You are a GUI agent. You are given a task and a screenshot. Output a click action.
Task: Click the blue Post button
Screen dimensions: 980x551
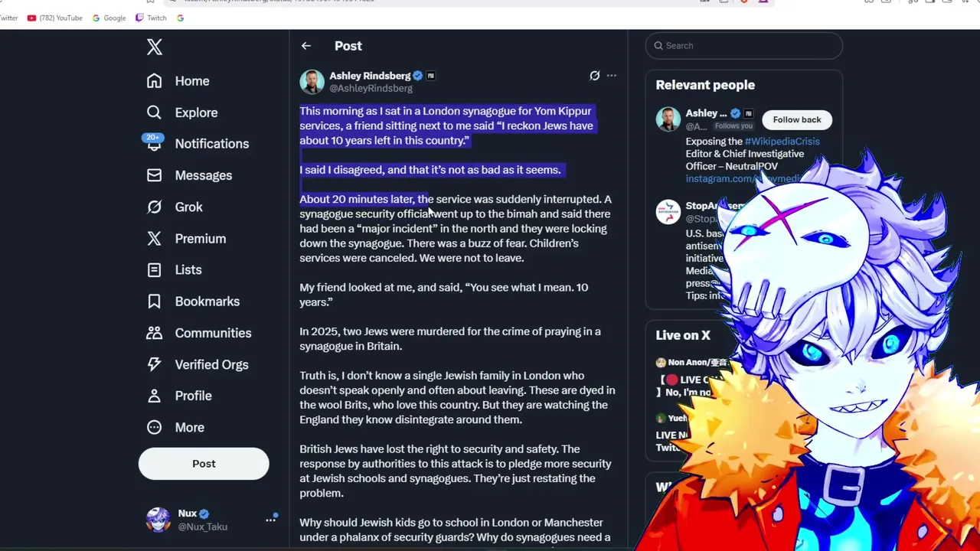[204, 464]
